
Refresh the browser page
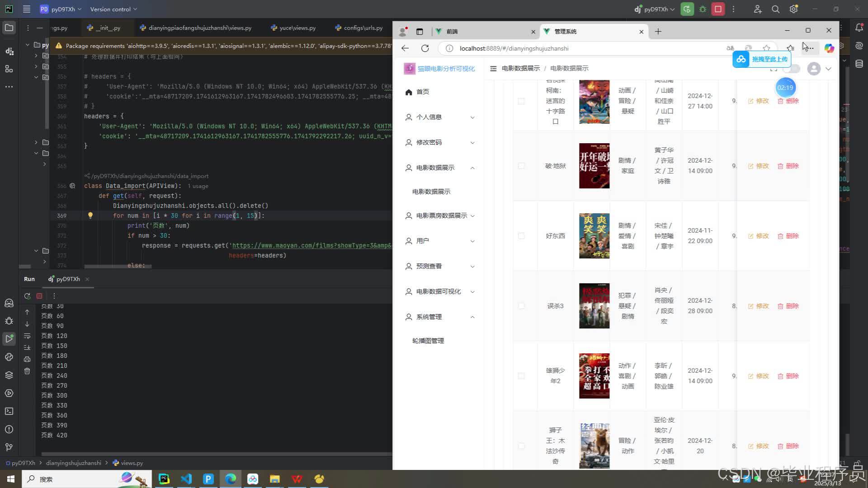(x=425, y=48)
